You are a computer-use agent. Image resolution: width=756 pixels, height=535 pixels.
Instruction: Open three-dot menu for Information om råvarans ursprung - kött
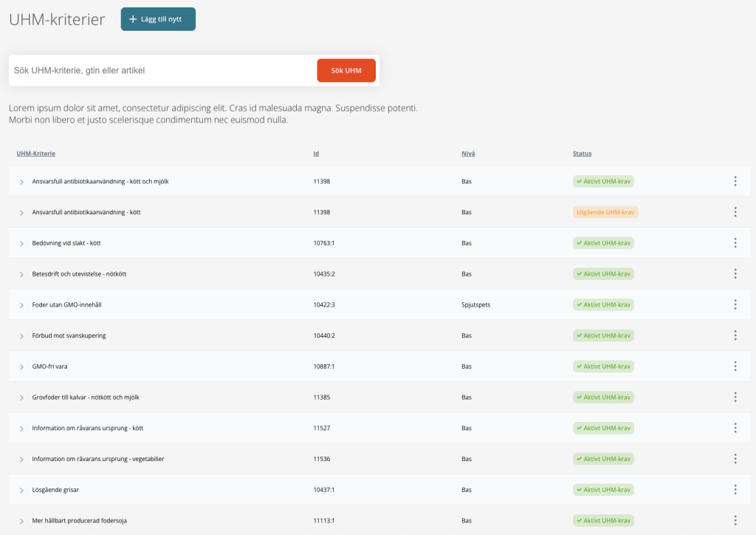735,429
